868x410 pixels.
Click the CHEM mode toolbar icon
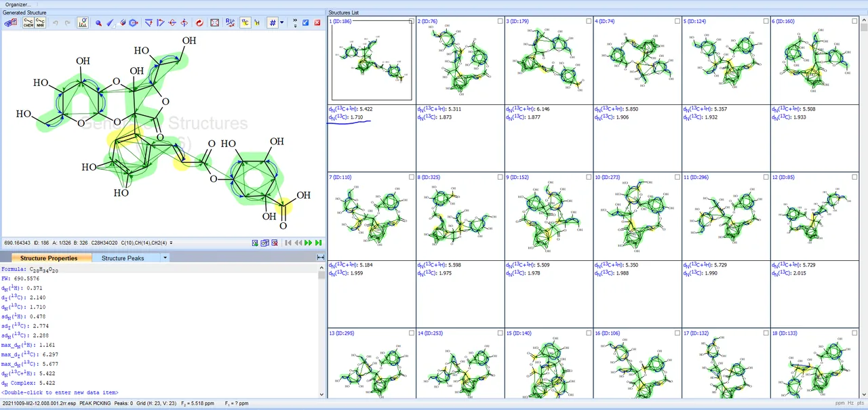click(x=28, y=22)
